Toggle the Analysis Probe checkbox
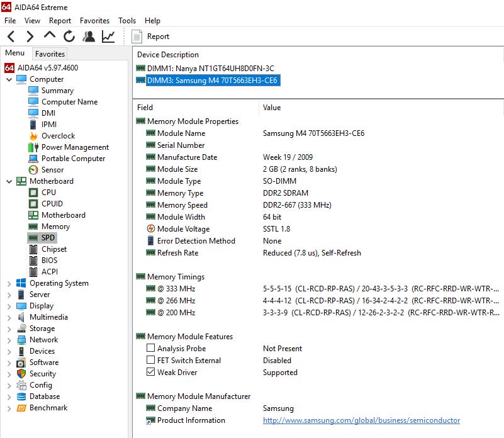 150,348
